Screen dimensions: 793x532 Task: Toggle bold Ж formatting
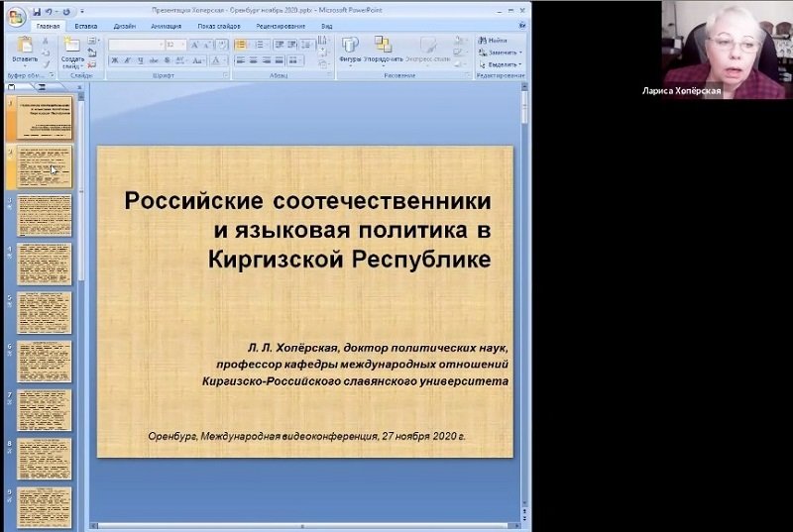[115, 60]
